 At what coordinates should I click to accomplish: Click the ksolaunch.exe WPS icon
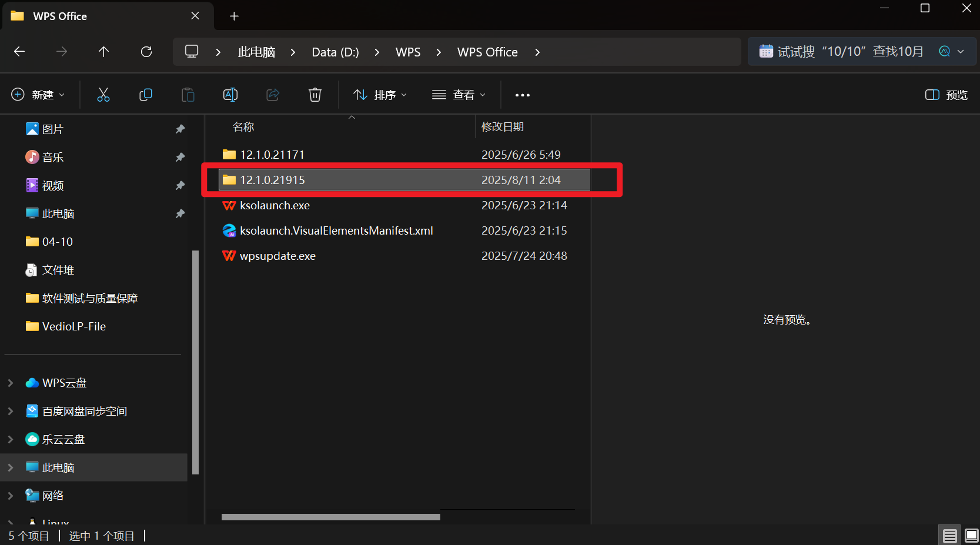(x=229, y=205)
